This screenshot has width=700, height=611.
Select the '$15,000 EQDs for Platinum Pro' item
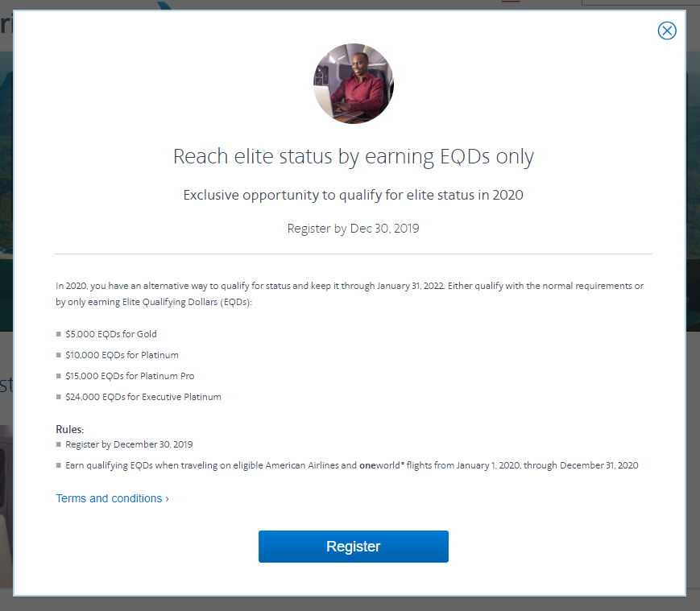tap(130, 376)
